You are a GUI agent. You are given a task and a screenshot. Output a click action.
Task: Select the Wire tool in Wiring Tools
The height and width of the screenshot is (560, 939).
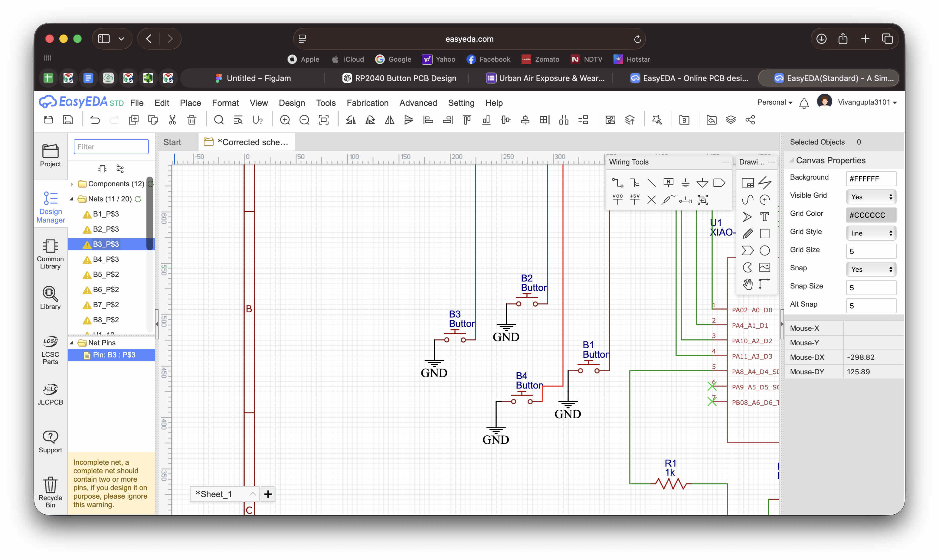pos(617,183)
